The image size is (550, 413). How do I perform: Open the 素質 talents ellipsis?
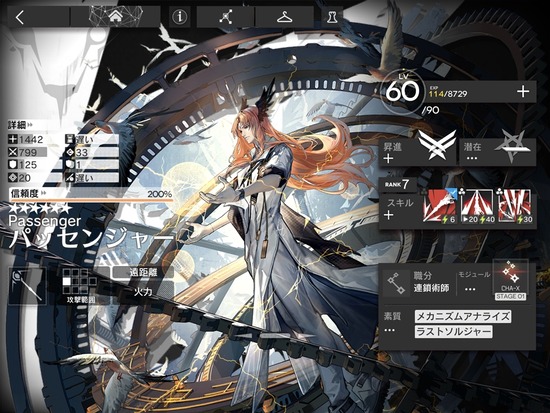point(389,330)
